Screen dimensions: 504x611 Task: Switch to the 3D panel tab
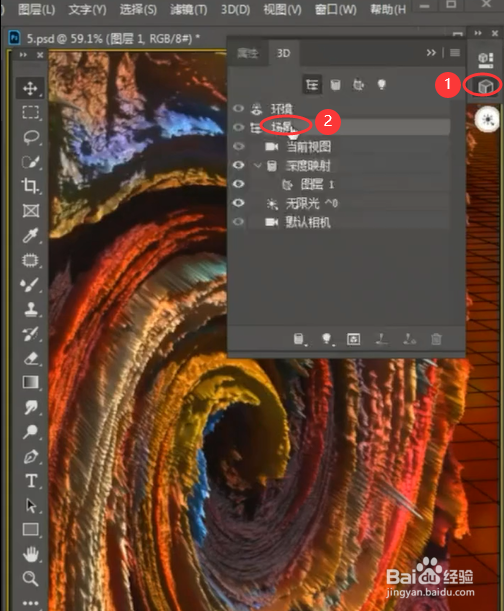click(283, 53)
